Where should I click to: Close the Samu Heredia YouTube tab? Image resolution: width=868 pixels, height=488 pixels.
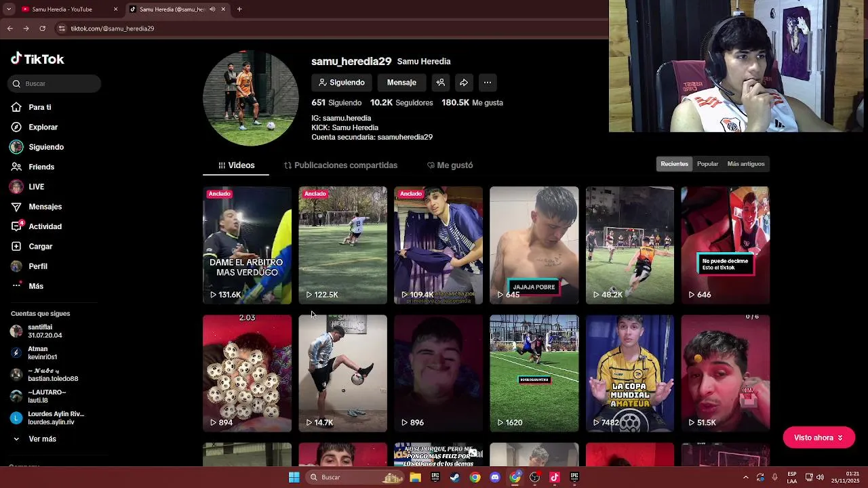[115, 9]
